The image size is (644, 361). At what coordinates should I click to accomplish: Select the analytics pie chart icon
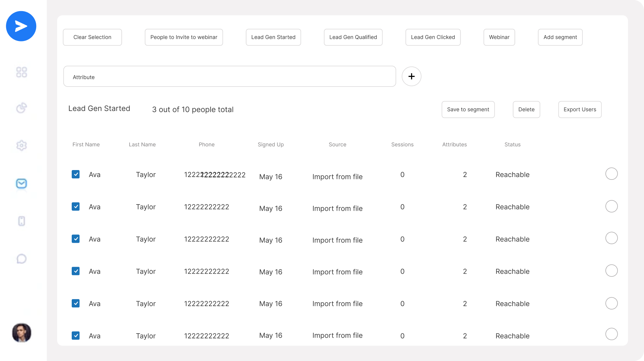pyautogui.click(x=21, y=108)
